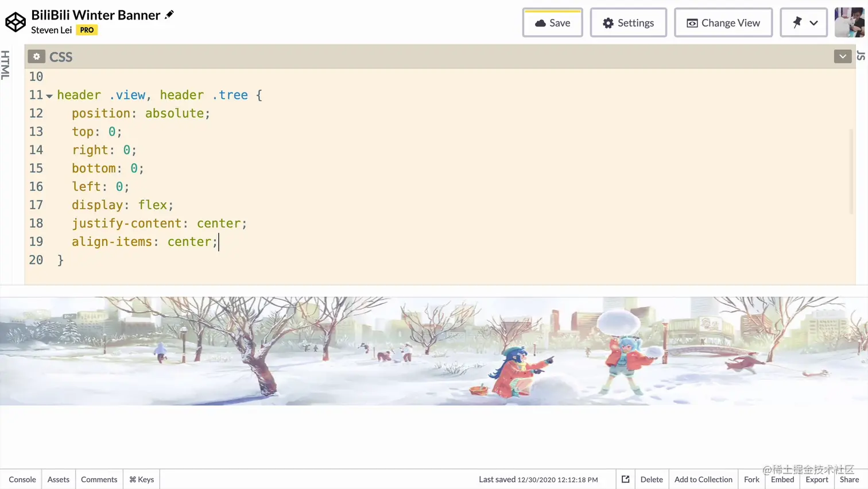Share this pen
The height and width of the screenshot is (489, 868).
(849, 479)
